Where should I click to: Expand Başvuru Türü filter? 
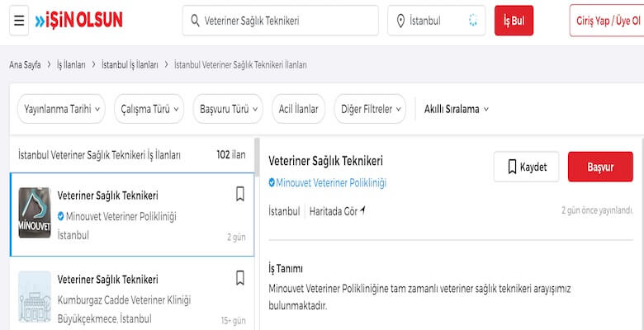(x=228, y=109)
